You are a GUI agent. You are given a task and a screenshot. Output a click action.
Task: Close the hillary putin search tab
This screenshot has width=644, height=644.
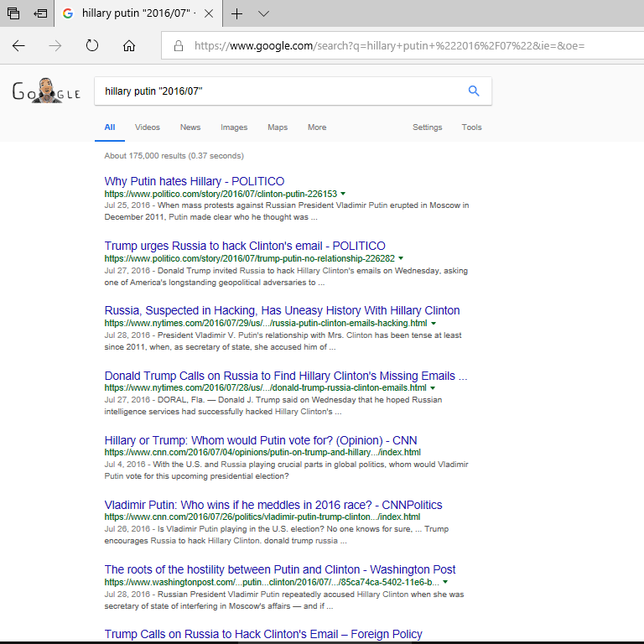[x=209, y=13]
